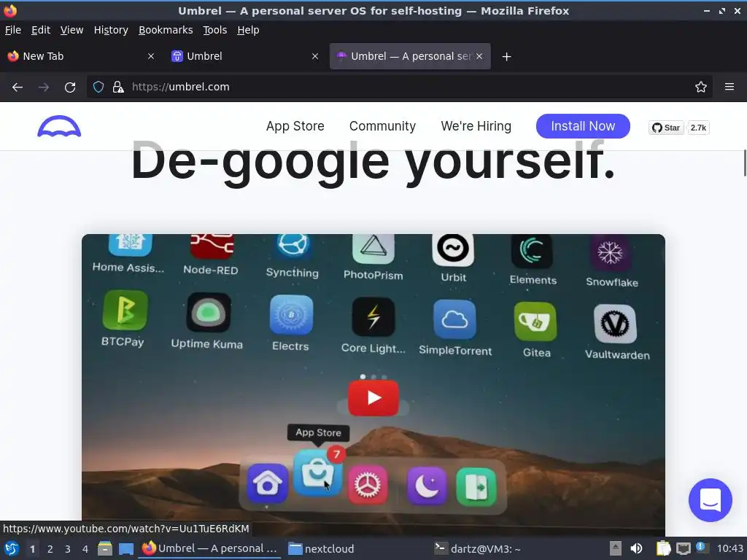
Task: Close the second Umbrel tab
Action: pos(479,56)
